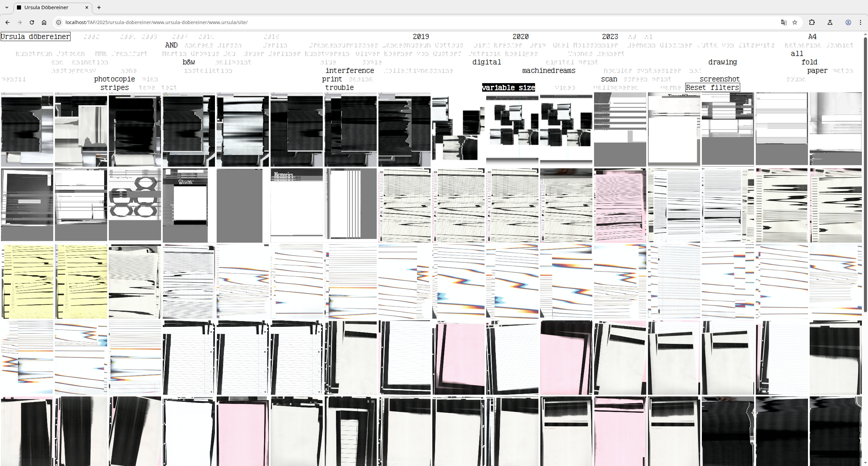
Task: Open a new browser tab
Action: 99,7
